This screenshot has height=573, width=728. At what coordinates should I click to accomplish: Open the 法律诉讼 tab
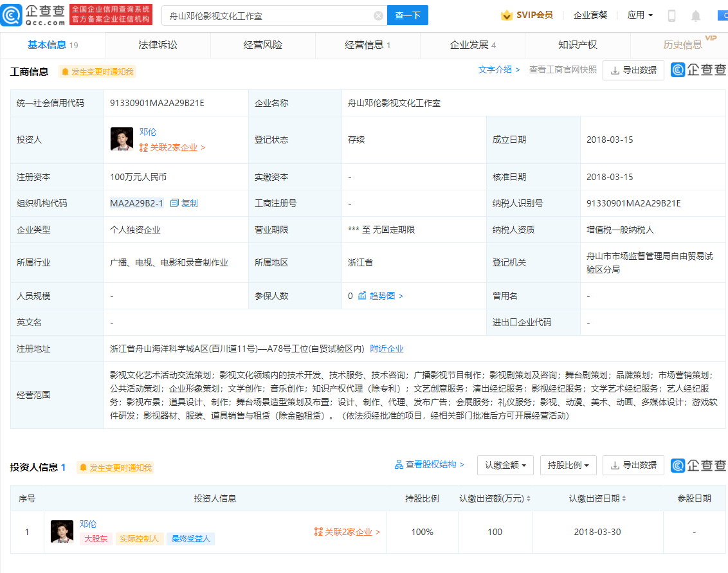tap(158, 45)
